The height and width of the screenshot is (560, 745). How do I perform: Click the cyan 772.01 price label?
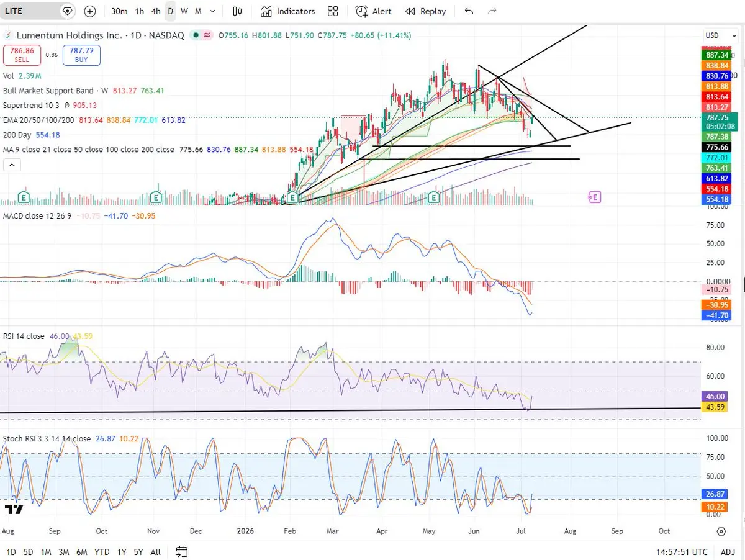pos(716,158)
